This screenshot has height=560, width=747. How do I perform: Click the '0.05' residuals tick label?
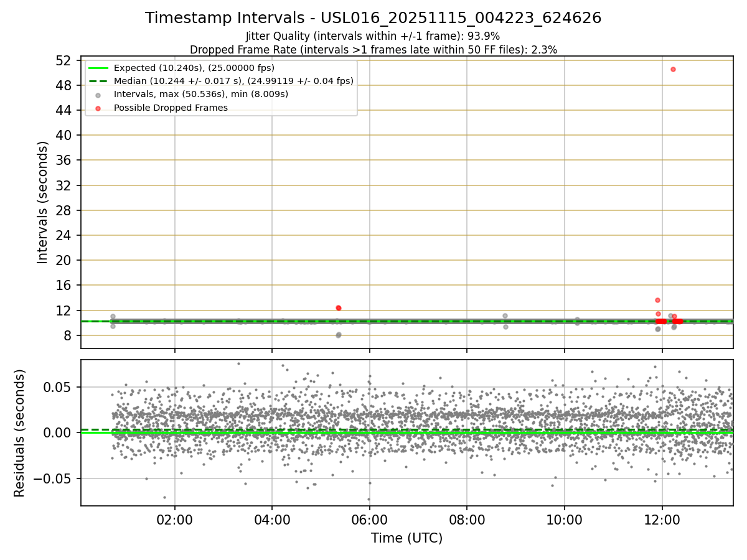pos(59,387)
